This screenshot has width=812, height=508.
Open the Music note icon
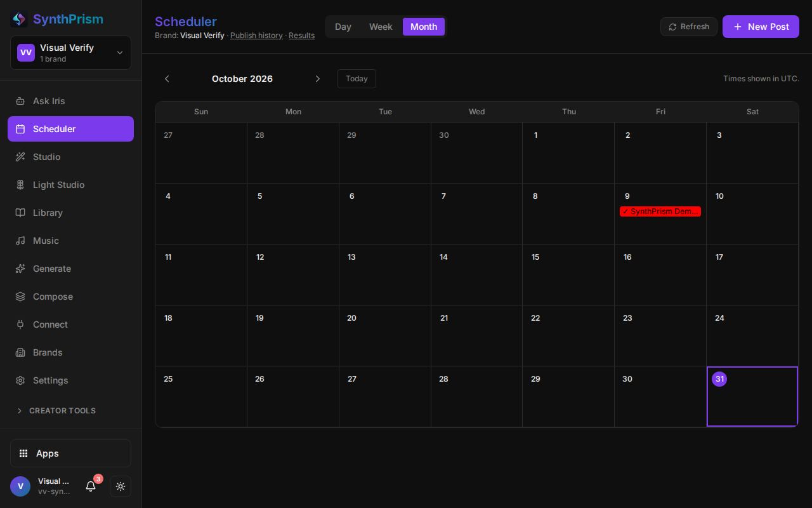pos(20,241)
